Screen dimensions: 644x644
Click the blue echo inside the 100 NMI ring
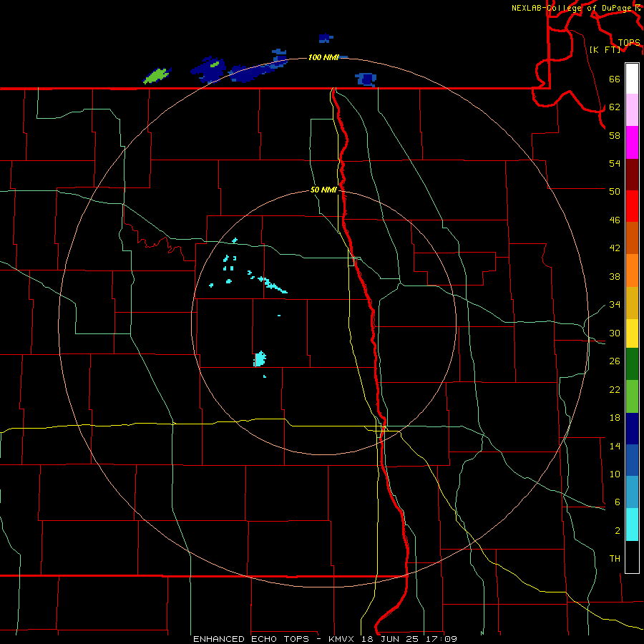[x=366, y=79]
